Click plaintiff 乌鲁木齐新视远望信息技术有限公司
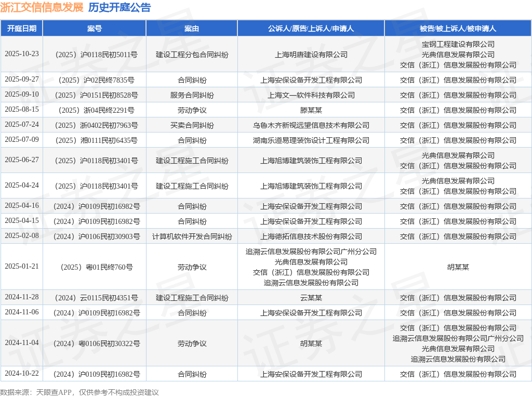Viewport: 532px width, 397px height. point(311,125)
